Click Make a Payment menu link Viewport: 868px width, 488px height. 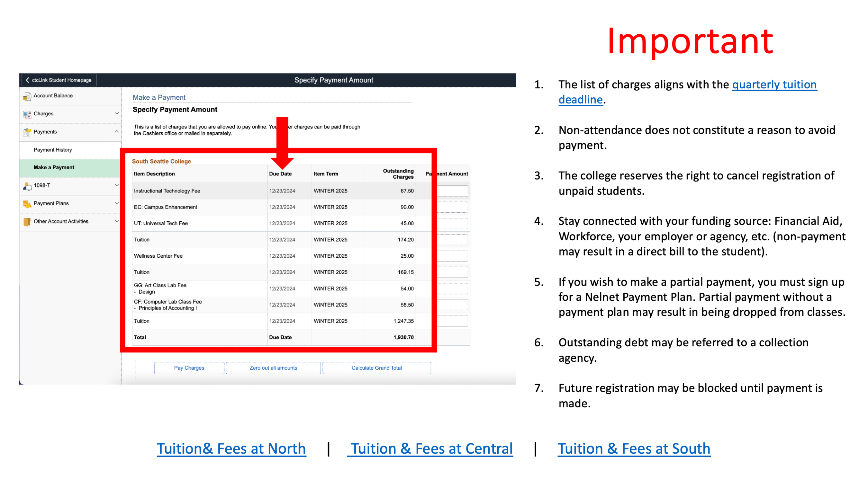(54, 167)
